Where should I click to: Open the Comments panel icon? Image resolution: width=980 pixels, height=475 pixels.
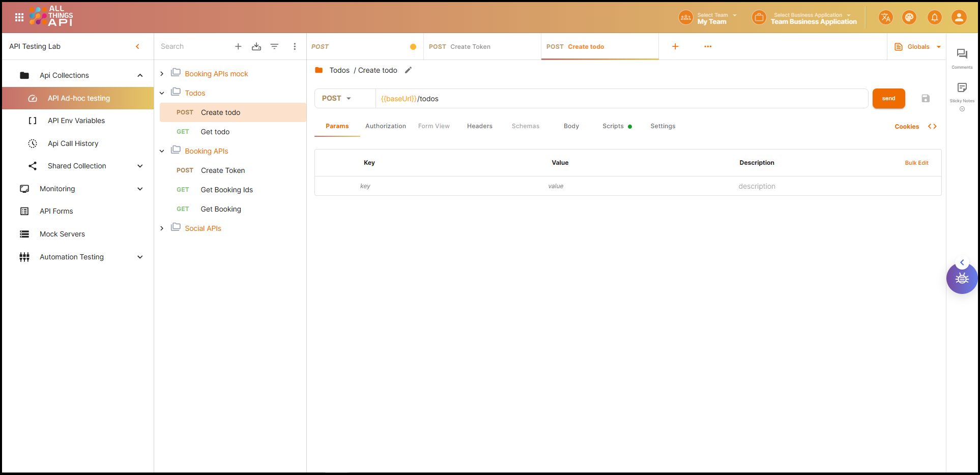coord(962,54)
